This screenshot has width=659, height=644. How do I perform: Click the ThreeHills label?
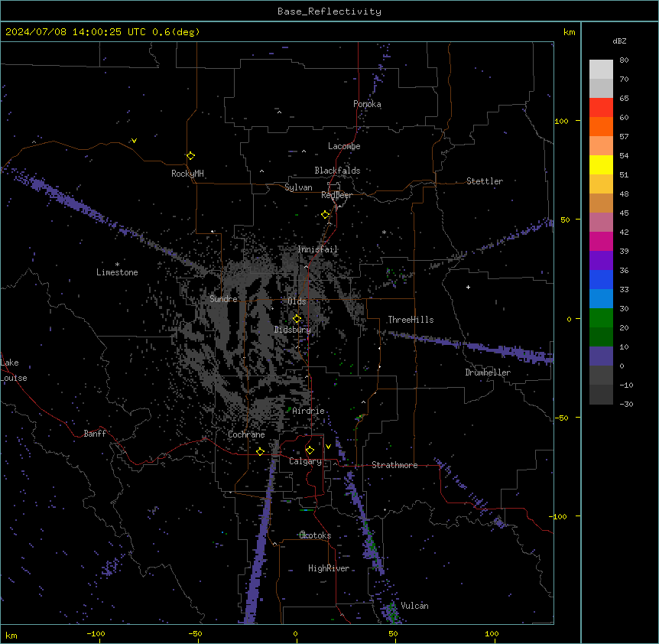tap(411, 320)
